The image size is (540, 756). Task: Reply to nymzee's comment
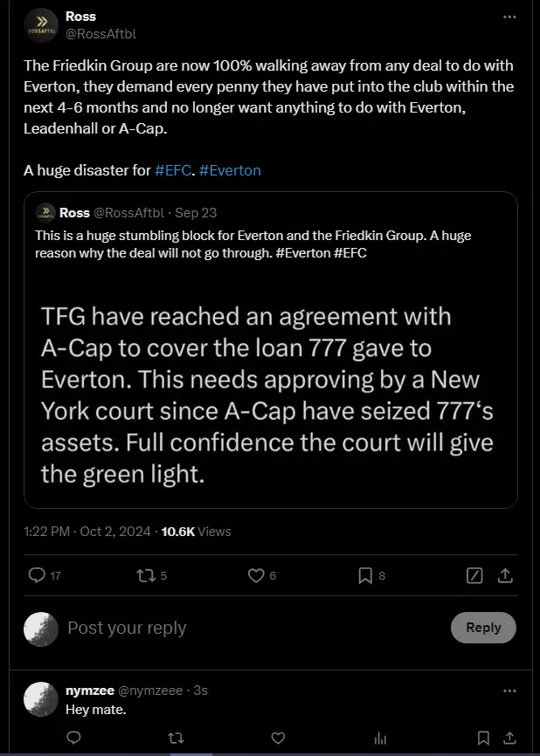coord(73,739)
